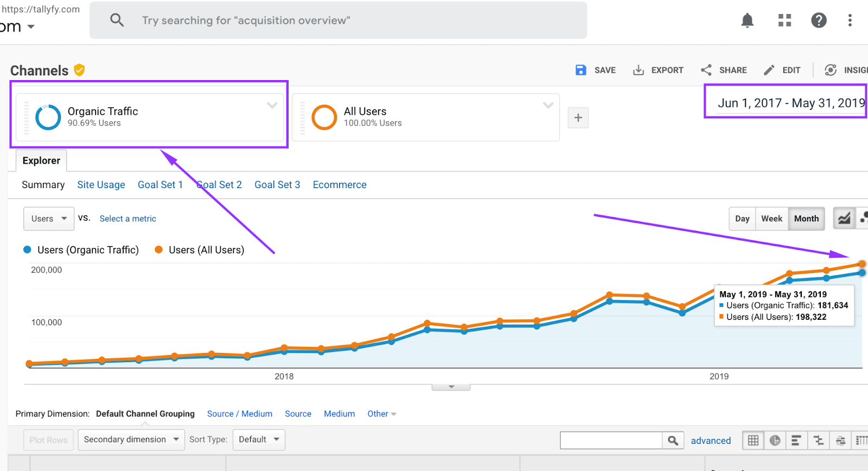Open the three-dot more options menu

coord(850,21)
